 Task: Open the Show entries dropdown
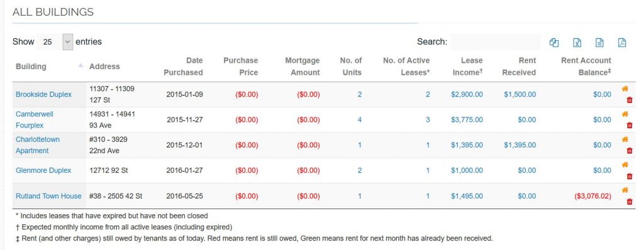(55, 42)
